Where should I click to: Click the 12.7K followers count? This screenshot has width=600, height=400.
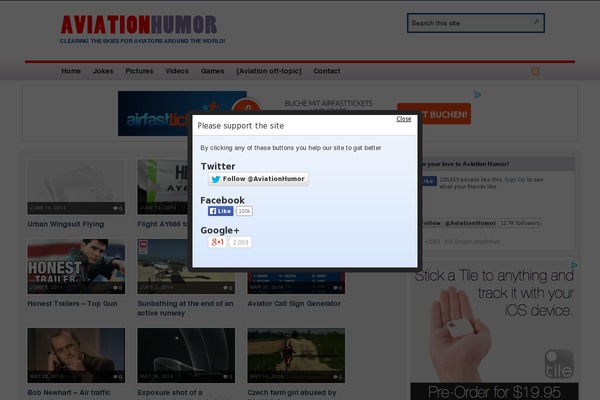coord(520,223)
